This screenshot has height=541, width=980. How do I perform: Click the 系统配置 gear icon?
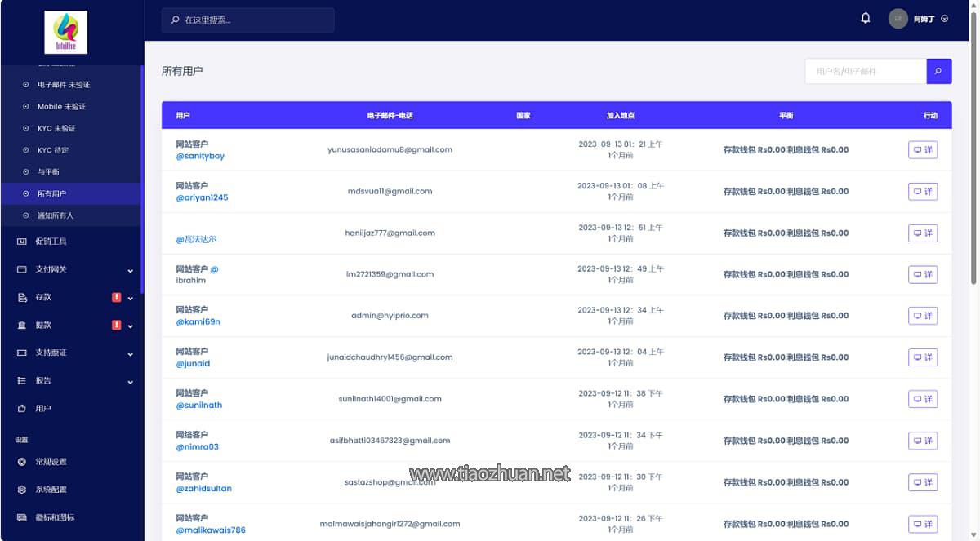coord(22,490)
